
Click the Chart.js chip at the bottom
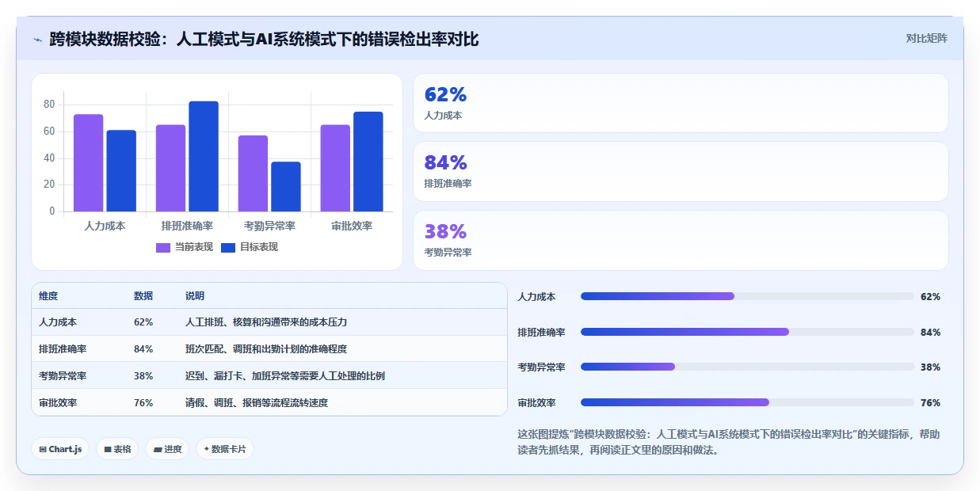pos(60,449)
